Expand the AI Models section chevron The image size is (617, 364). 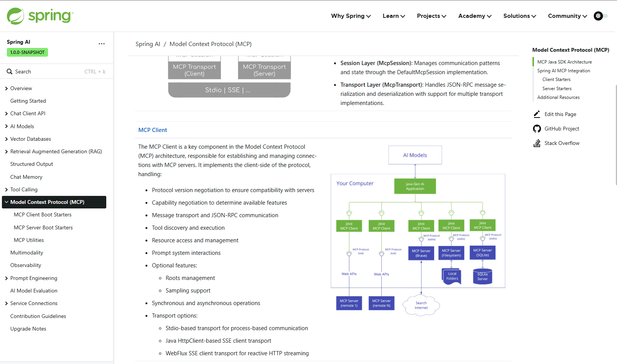click(6, 126)
